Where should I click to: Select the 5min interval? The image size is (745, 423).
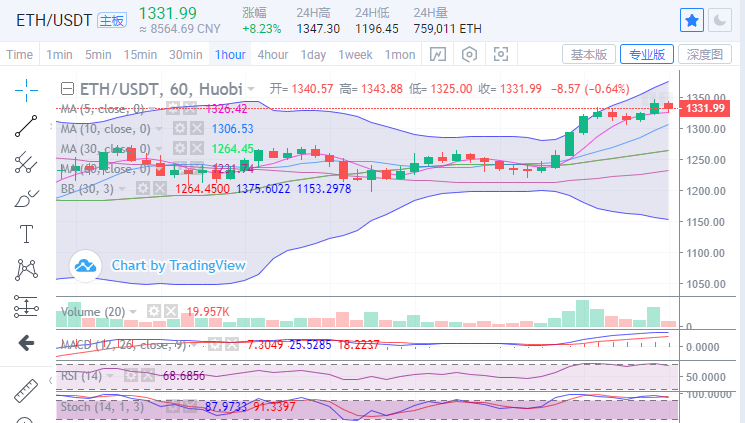tap(98, 55)
